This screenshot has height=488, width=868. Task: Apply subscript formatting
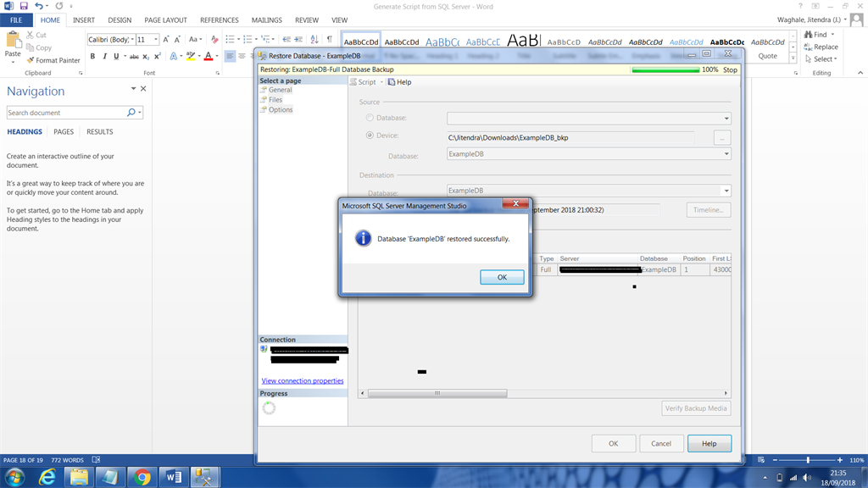[x=146, y=57]
